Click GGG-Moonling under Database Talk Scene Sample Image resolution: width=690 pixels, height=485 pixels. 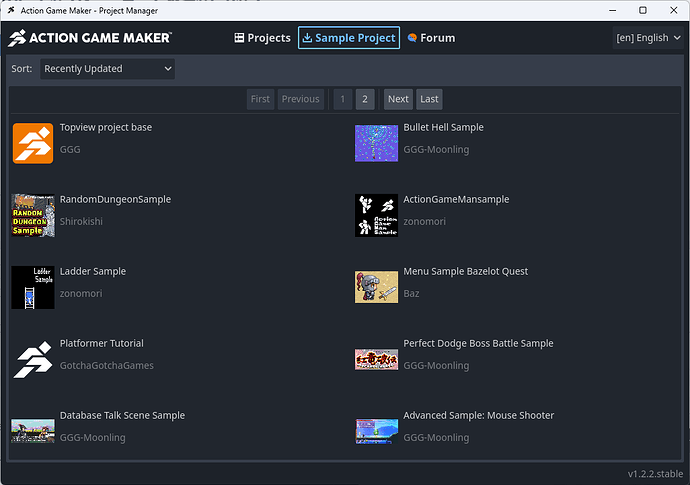pyautogui.click(x=93, y=437)
